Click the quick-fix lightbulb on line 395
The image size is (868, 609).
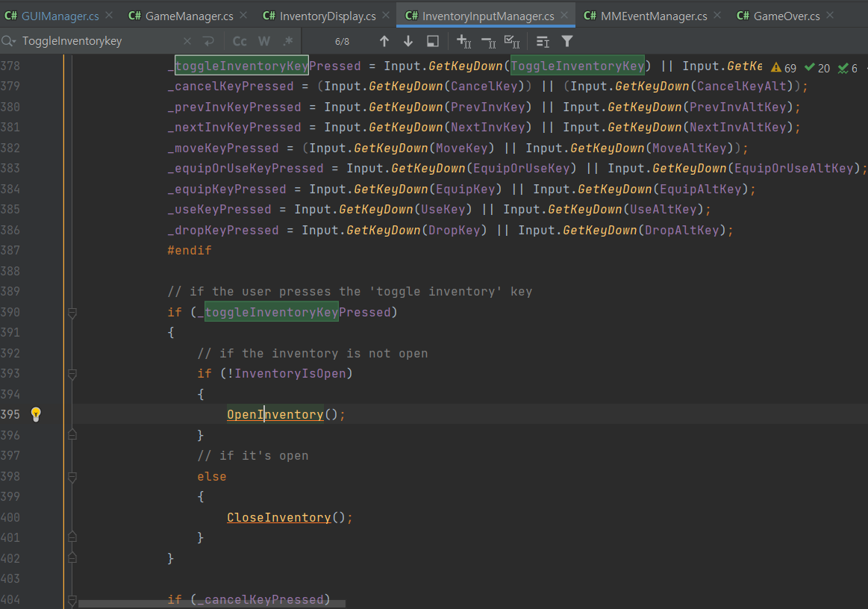pyautogui.click(x=36, y=414)
